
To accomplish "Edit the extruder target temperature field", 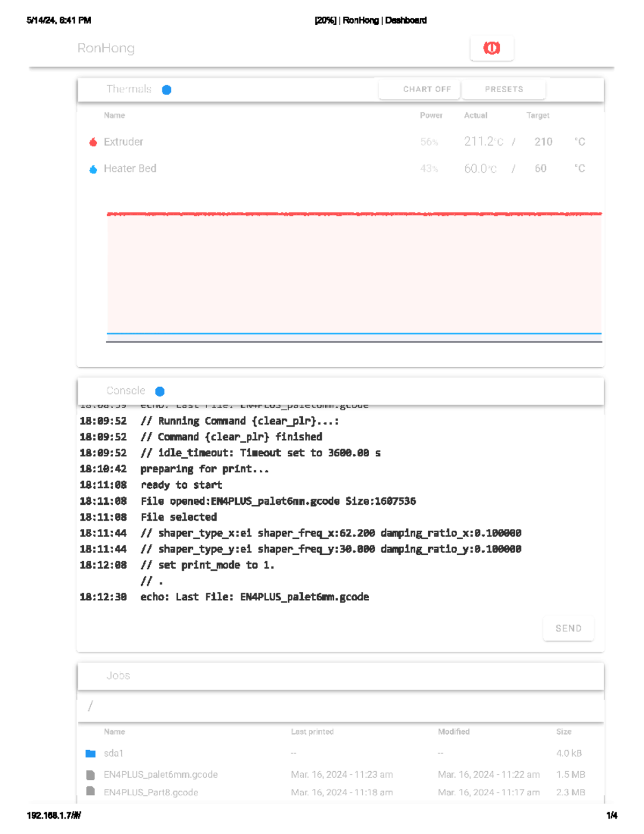I will pyautogui.click(x=543, y=142).
